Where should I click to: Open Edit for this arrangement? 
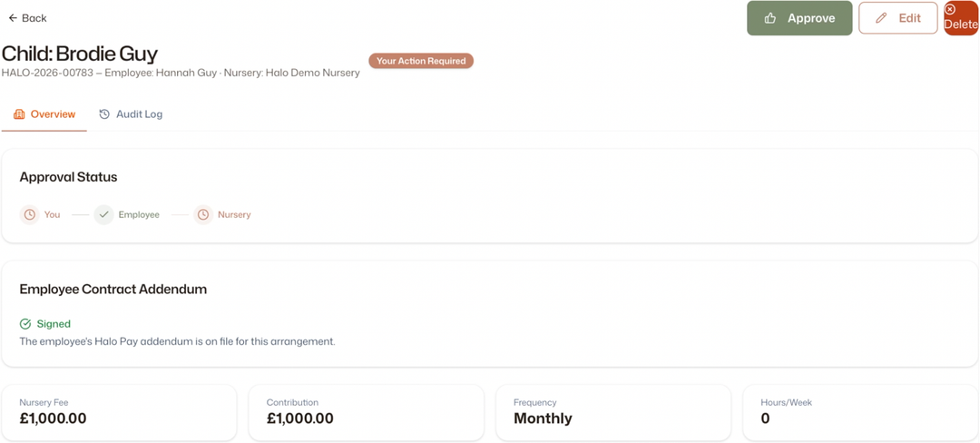point(898,18)
